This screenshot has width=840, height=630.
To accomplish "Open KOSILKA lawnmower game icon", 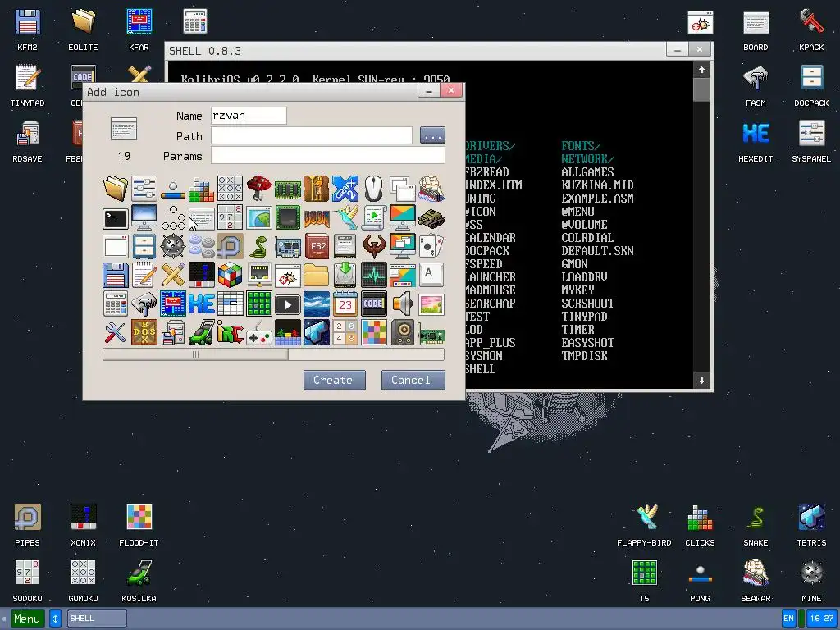I will (x=139, y=581).
